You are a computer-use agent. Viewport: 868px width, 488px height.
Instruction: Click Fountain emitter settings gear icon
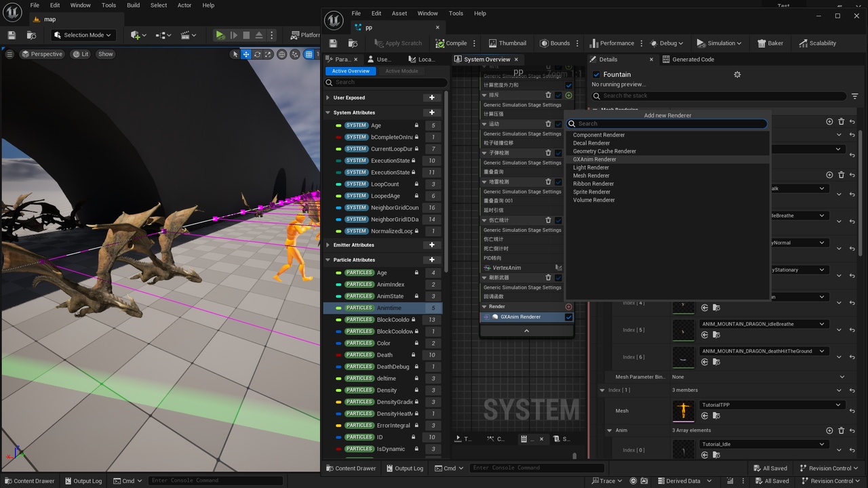click(x=737, y=75)
